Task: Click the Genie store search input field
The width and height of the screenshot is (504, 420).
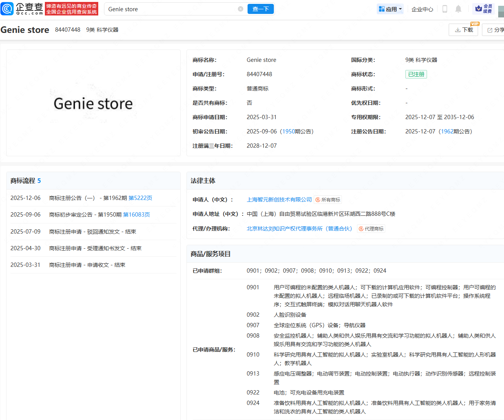Action: 170,9
